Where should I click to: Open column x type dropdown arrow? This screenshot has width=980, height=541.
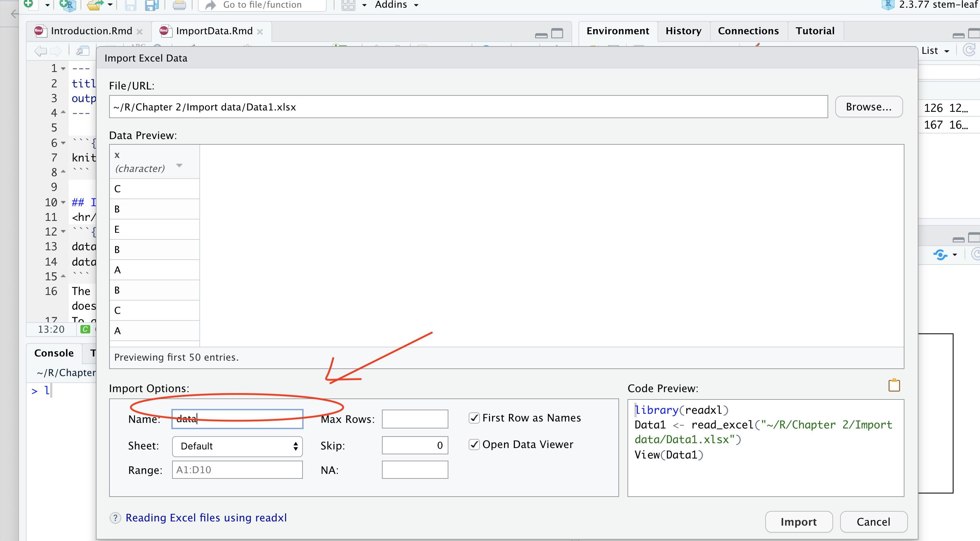tap(179, 166)
